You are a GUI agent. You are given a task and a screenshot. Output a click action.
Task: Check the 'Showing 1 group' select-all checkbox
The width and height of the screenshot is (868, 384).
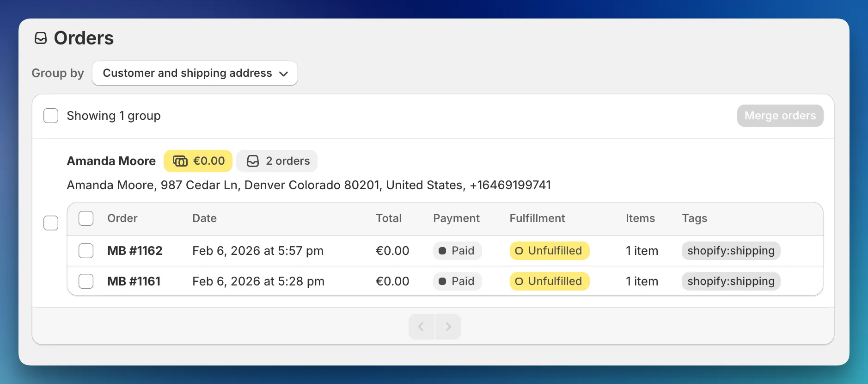(51, 116)
